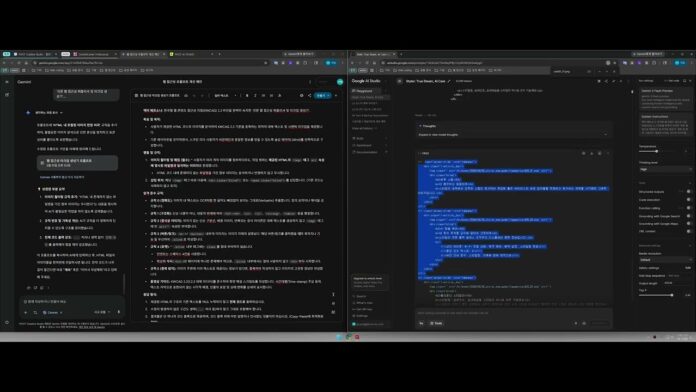Open the Gemini settings gear at bottom left
This screenshot has width=696, height=392.
(x=7, y=322)
